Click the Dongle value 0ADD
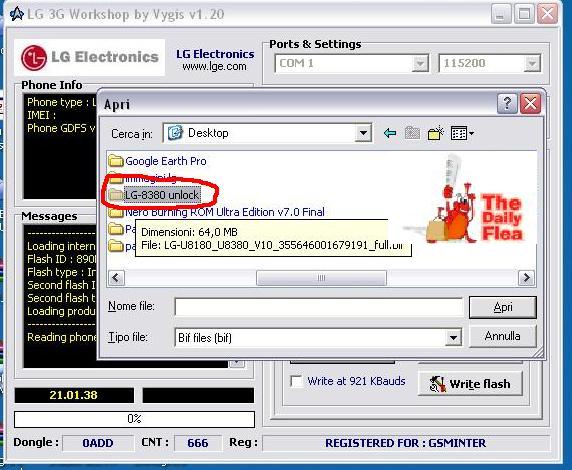The image size is (572, 470). coord(98,443)
